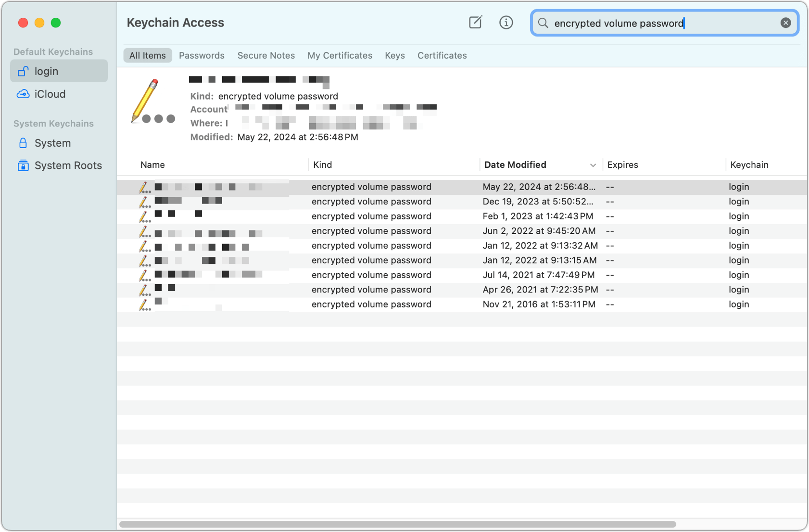Toggle sort order chevron on Date Modified
Viewport: 809px width, 532px height.
(x=593, y=165)
